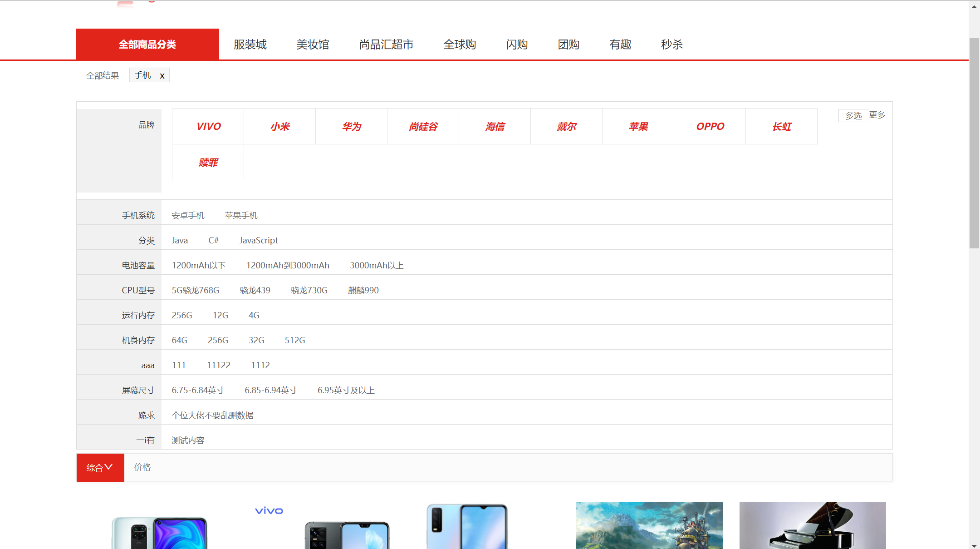This screenshot has width=980, height=549.
Task: Expand more brands via 更多
Action: click(877, 115)
